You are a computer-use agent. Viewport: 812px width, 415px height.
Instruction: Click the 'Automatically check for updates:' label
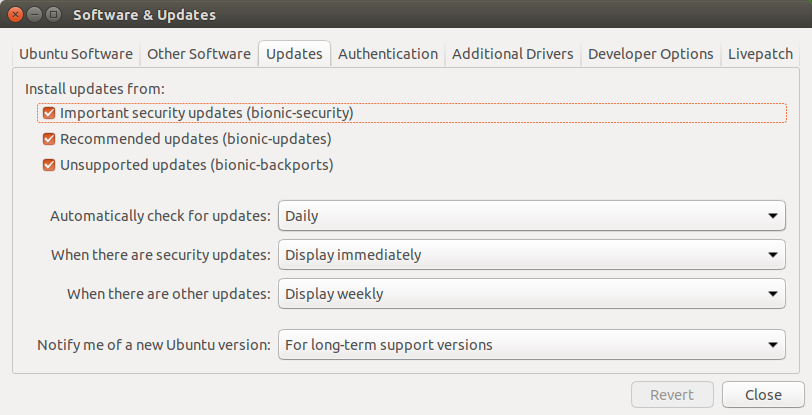161,216
